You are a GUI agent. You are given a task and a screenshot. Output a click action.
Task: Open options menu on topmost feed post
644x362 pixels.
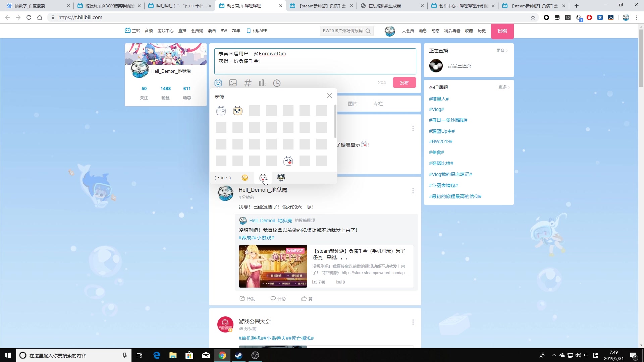[x=413, y=128]
